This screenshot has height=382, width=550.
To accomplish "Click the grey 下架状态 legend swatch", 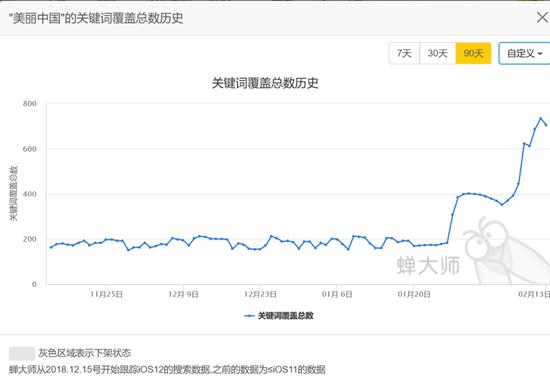I will 22,354.
